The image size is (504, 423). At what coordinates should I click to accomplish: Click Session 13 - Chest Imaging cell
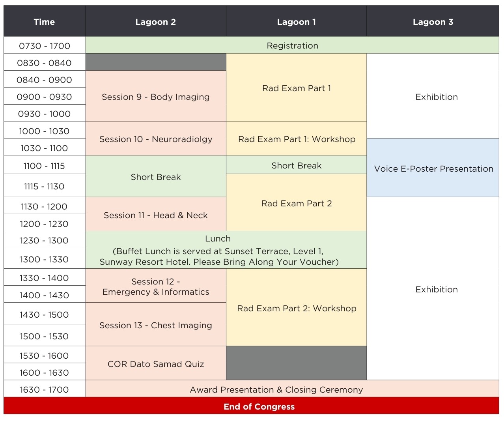coord(155,325)
